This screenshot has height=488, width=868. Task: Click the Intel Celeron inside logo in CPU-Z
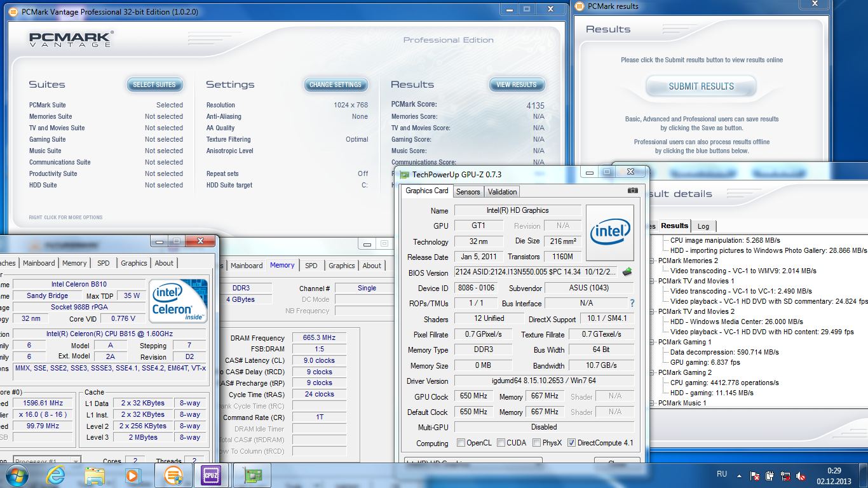(178, 301)
